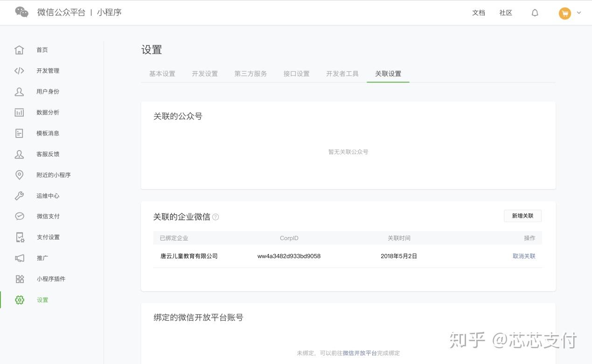The height and width of the screenshot is (364, 592).
Task: Select the data analysis chart icon
Action: pyautogui.click(x=19, y=112)
